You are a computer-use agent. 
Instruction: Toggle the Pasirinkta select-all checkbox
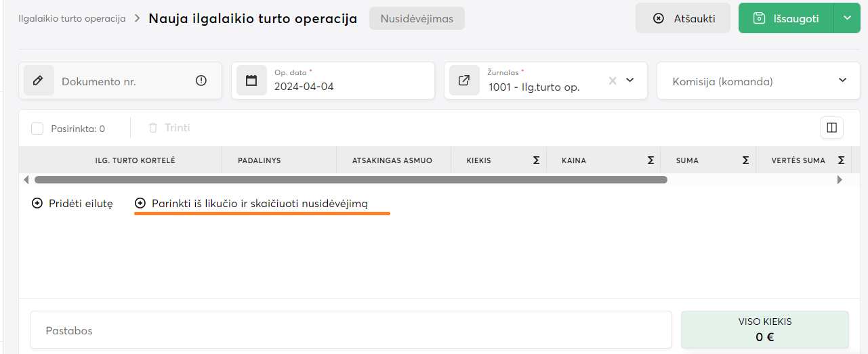[x=37, y=129]
